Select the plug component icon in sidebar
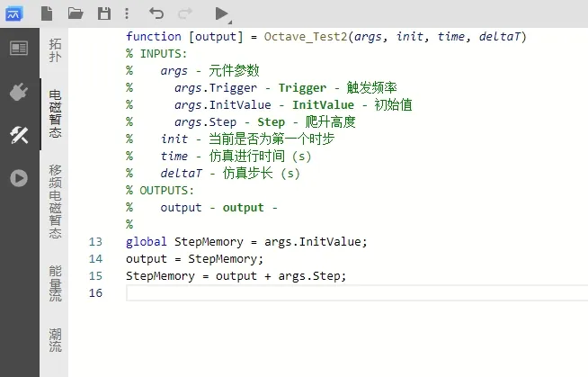 (x=19, y=92)
